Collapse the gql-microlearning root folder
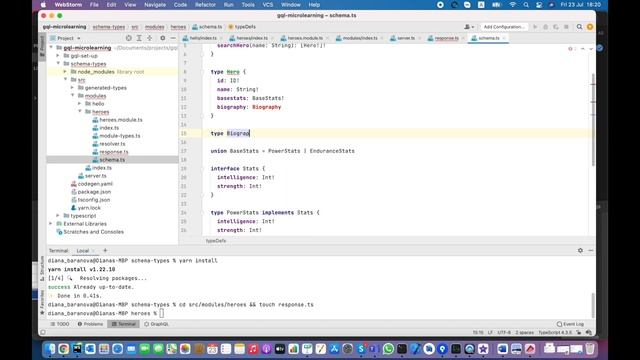This screenshot has height=360, width=640. coord(51,48)
